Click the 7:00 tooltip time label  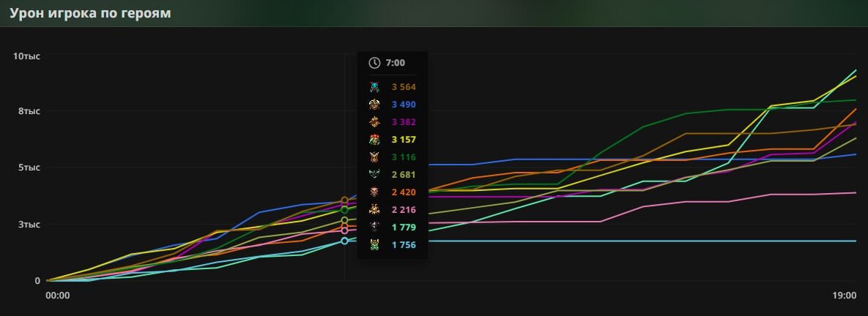(x=396, y=63)
